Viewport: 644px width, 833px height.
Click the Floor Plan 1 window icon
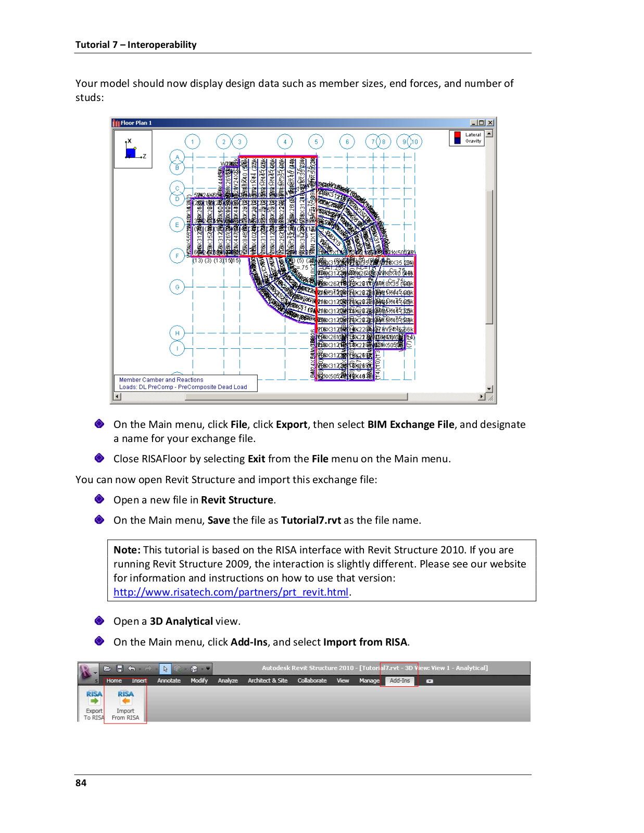coord(116,123)
